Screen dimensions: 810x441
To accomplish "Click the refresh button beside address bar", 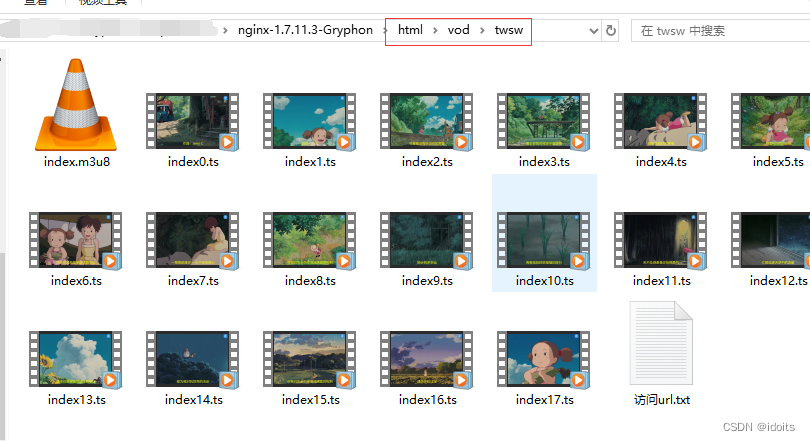I will click(611, 31).
